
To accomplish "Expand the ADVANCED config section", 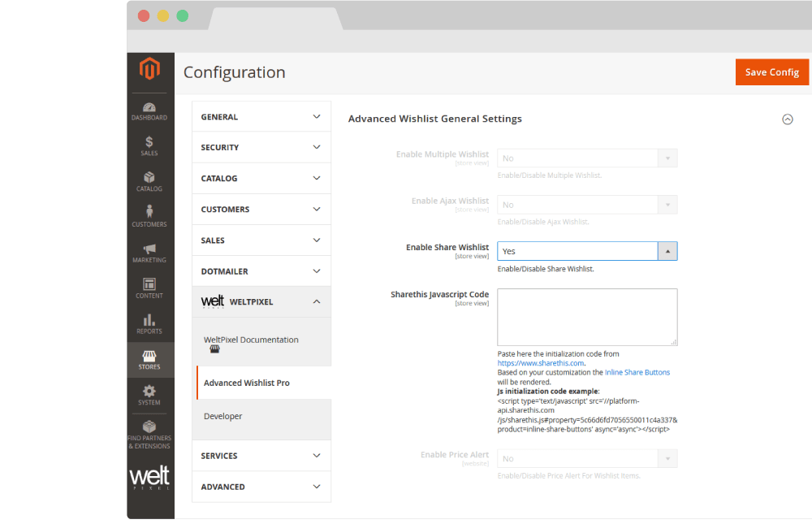I will pos(261,487).
